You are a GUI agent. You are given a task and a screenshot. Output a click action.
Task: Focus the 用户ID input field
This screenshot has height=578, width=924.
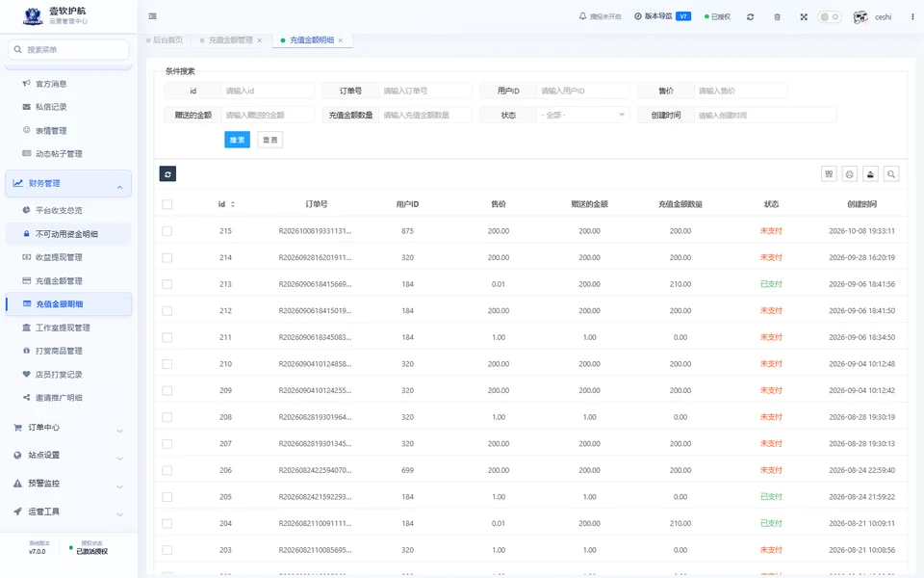583,91
